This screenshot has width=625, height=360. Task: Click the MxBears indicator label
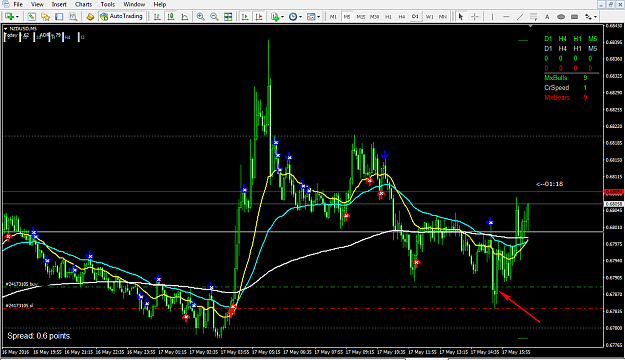[557, 98]
